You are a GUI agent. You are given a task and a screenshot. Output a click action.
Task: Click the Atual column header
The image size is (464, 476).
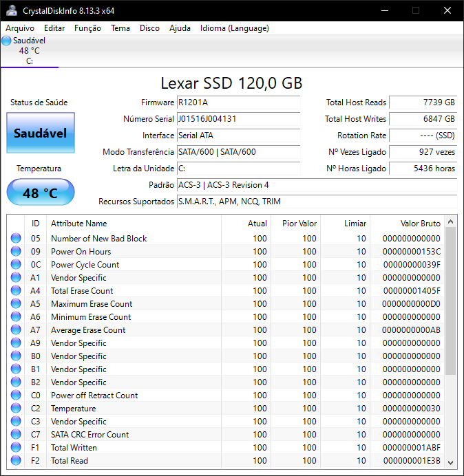pos(246,224)
